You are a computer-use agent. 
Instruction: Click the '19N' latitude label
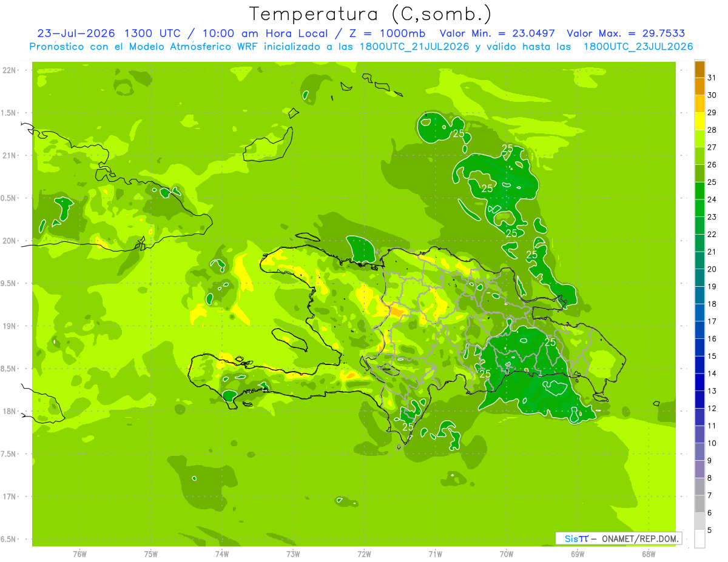pos(9,326)
